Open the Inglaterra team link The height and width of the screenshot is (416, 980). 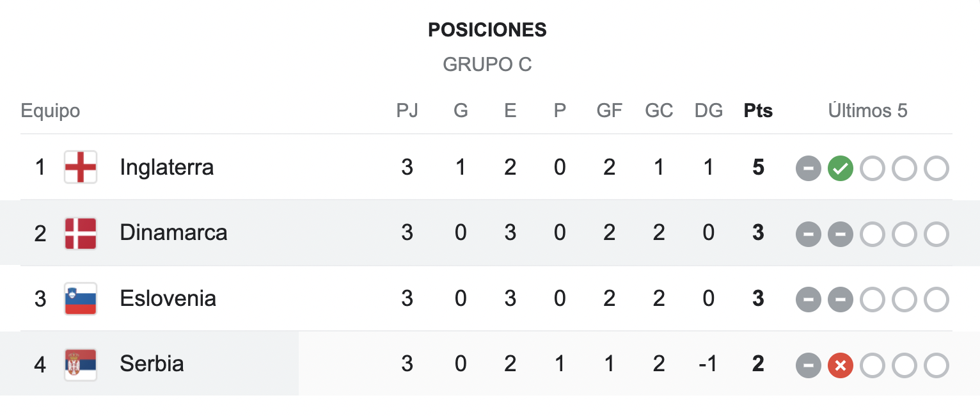(167, 167)
